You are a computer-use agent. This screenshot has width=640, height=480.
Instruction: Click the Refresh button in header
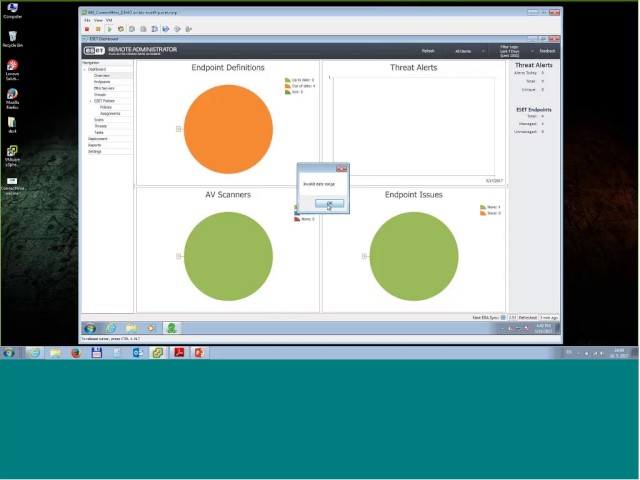coord(428,51)
